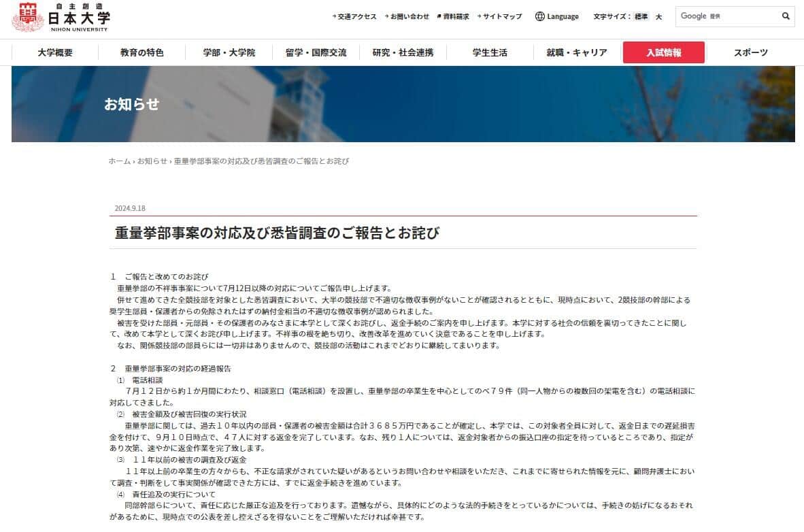Click the Google logo in the search box

point(694,16)
